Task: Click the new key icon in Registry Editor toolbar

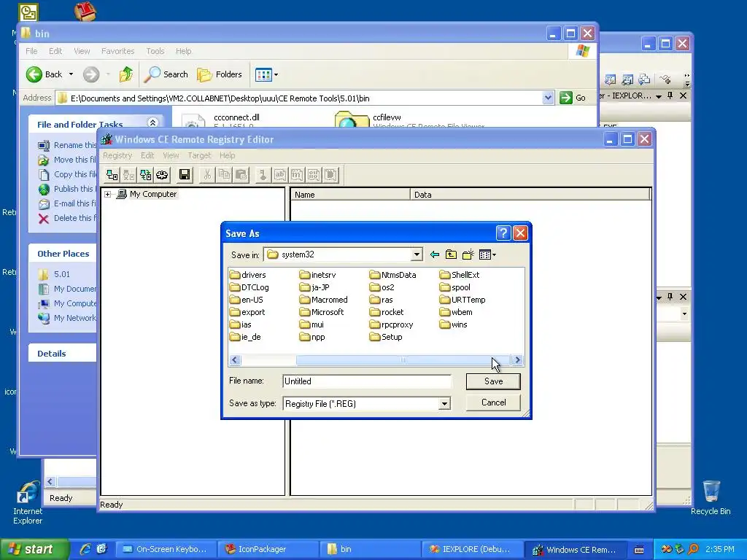Action: 263,175
